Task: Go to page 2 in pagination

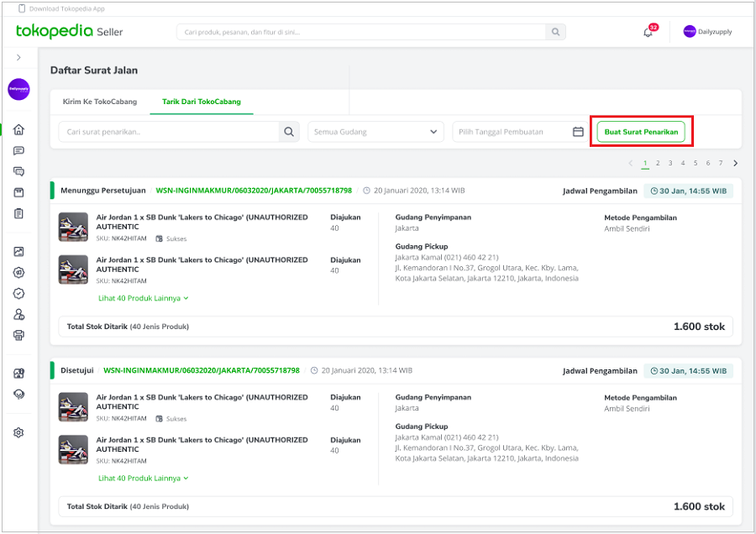Action: click(x=658, y=163)
